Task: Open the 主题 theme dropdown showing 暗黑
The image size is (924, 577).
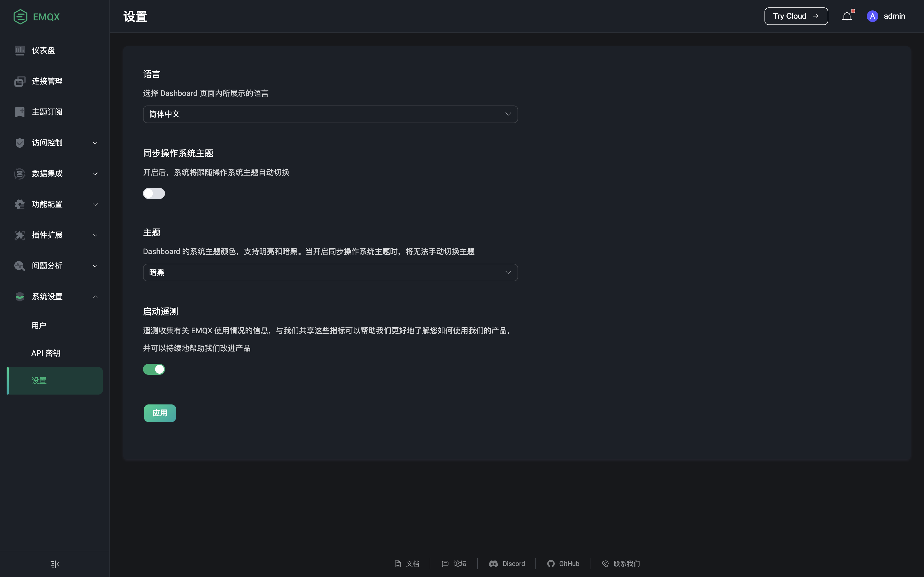Action: coord(330,272)
